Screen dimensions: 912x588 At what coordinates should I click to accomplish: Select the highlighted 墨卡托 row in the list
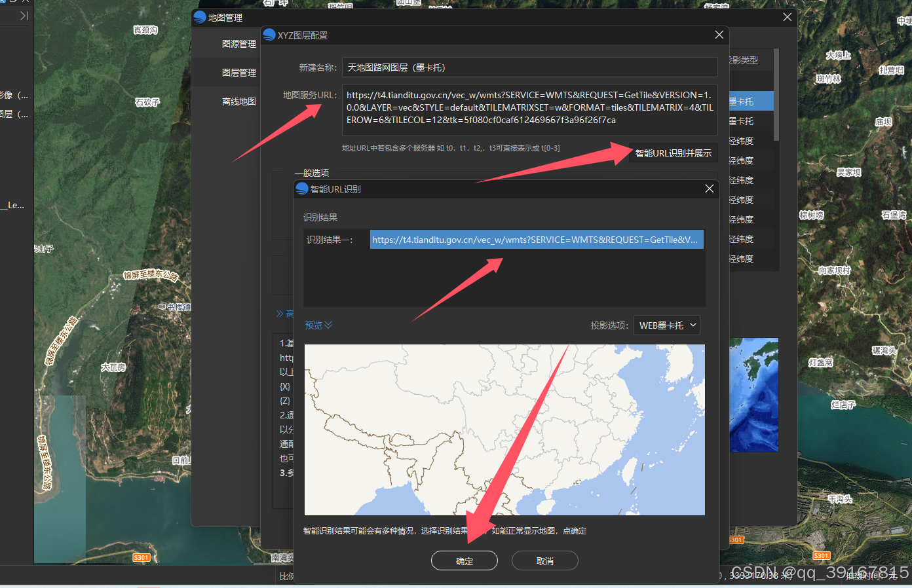point(751,101)
